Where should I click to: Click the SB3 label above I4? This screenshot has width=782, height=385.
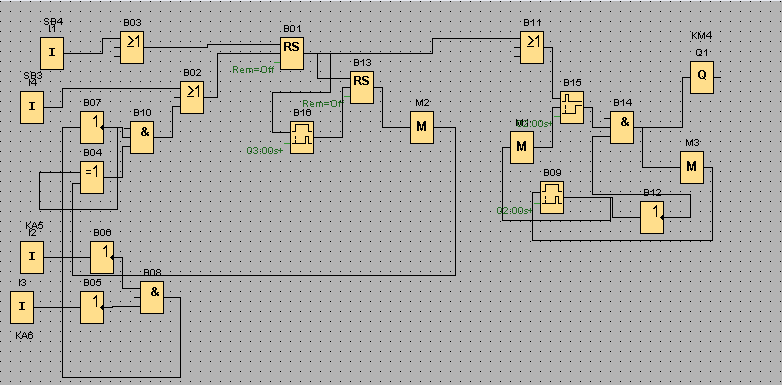(x=33, y=75)
